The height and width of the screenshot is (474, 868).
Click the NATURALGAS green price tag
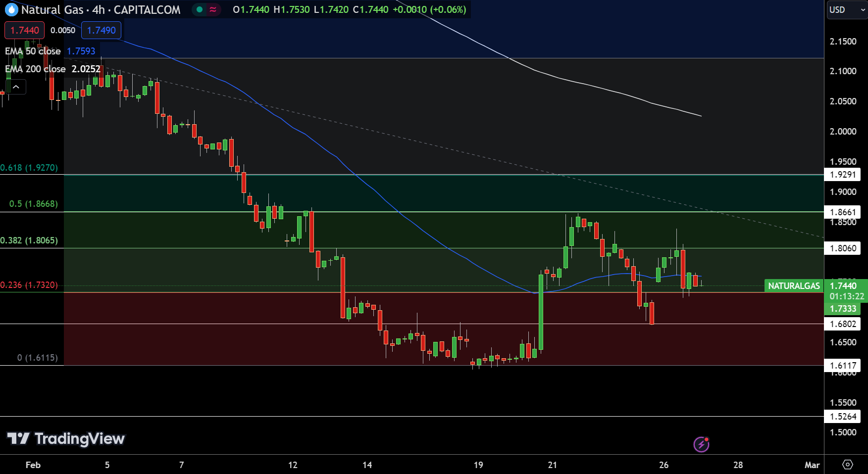click(794, 285)
